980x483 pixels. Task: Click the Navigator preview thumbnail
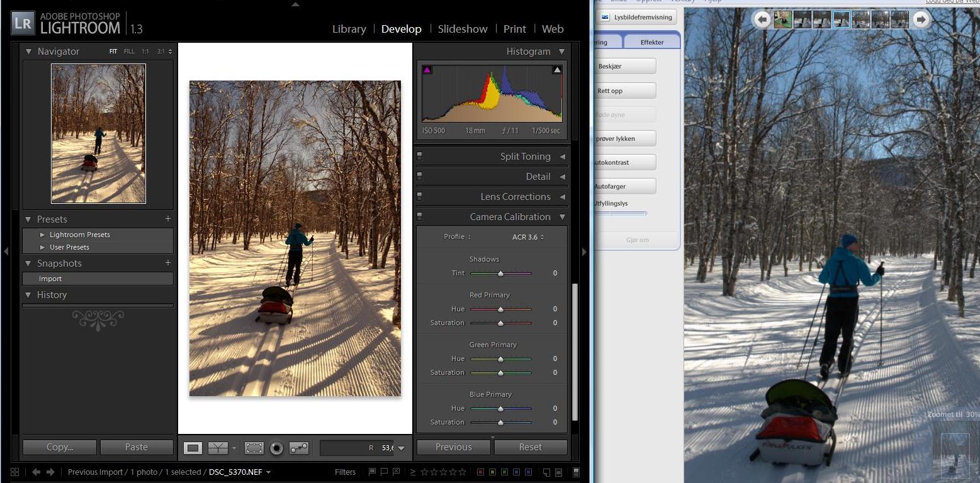(x=98, y=133)
